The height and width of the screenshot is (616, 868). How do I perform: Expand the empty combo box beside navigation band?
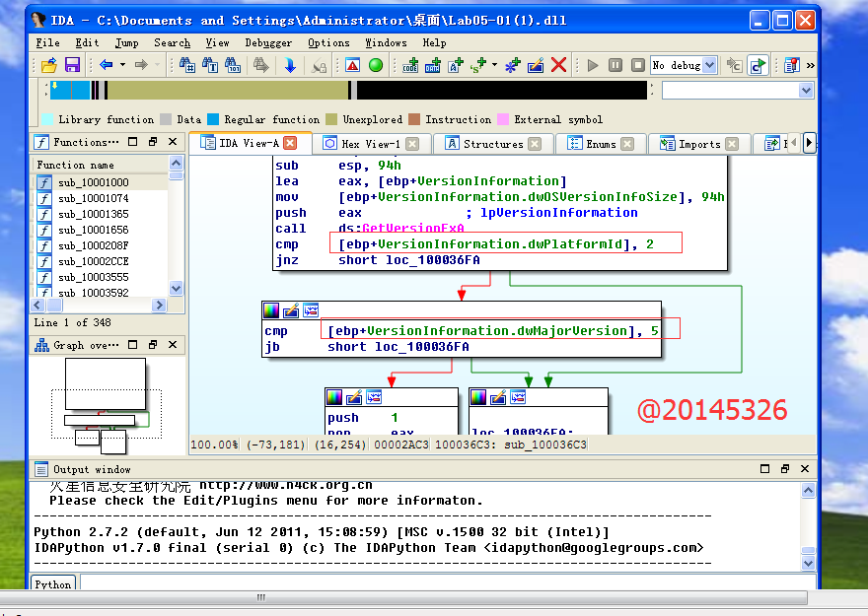tap(806, 91)
